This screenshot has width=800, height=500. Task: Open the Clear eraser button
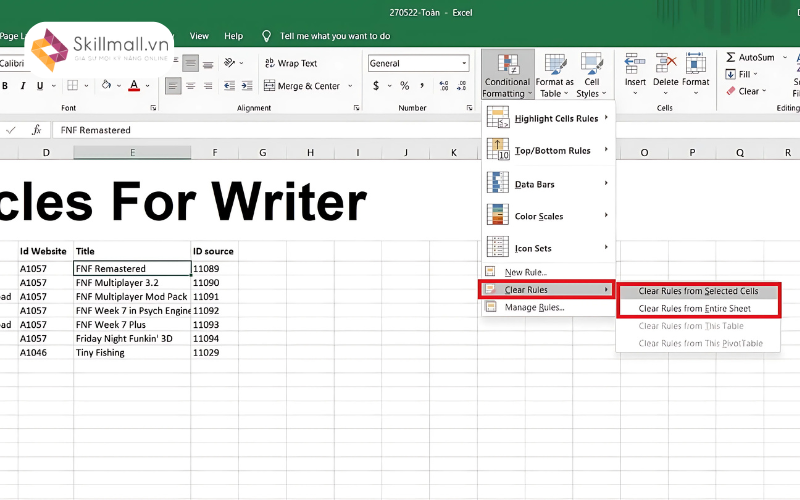tap(746, 91)
